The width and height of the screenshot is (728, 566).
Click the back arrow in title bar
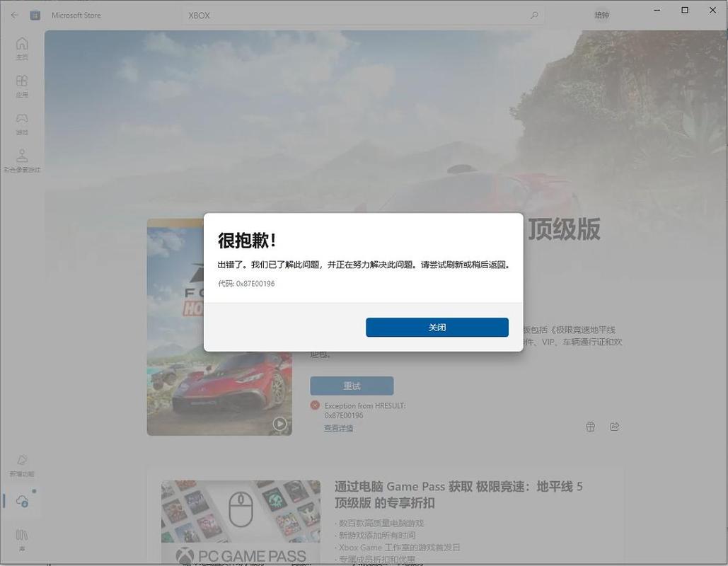(14, 15)
